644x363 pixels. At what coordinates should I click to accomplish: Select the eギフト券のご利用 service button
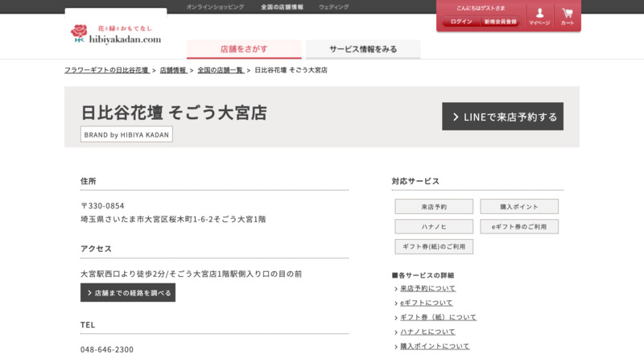519,227
